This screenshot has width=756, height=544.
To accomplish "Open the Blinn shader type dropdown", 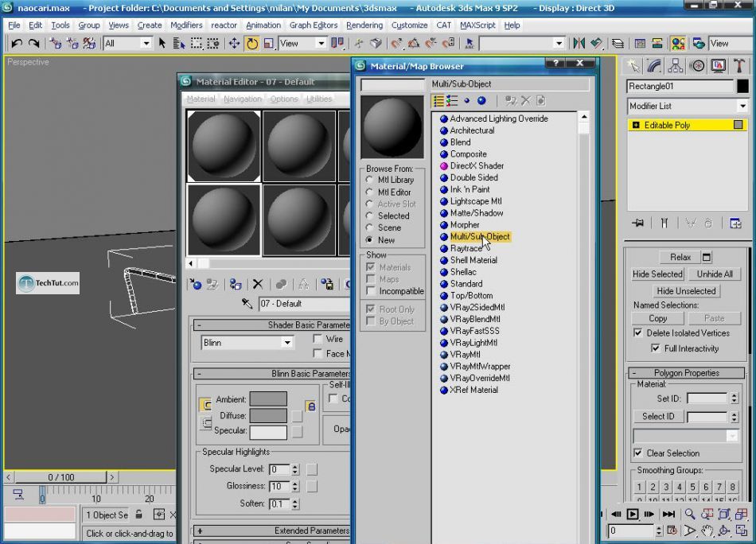I will (x=247, y=343).
